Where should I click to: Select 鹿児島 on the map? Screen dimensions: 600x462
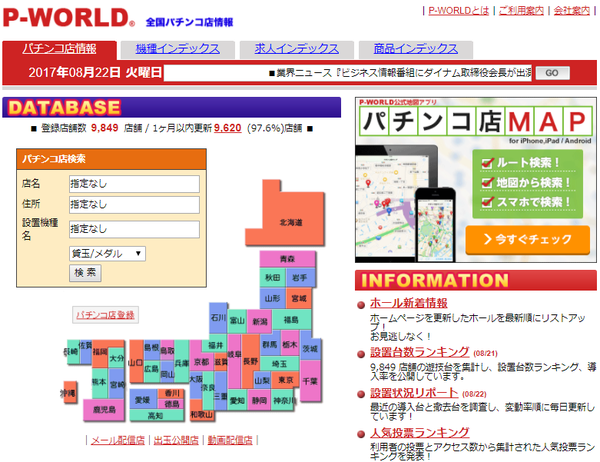104,410
